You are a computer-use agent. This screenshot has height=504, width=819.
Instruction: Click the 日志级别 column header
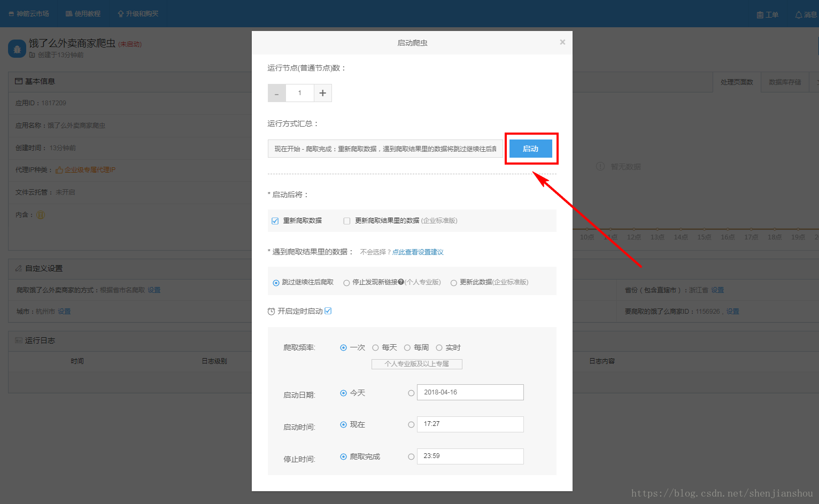pyautogui.click(x=214, y=361)
